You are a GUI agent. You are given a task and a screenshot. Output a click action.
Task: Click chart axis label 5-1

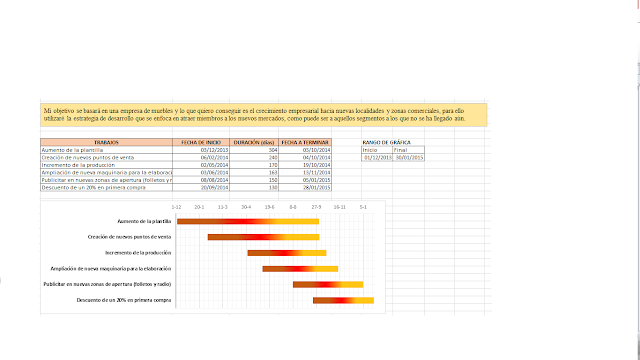pos(363,207)
